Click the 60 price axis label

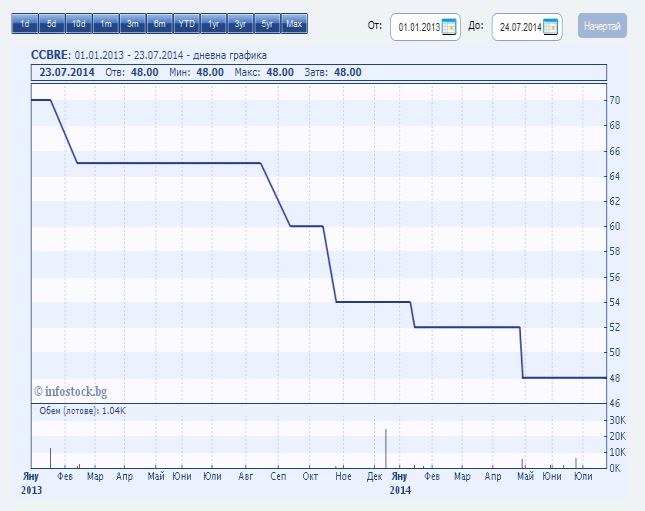tap(615, 226)
